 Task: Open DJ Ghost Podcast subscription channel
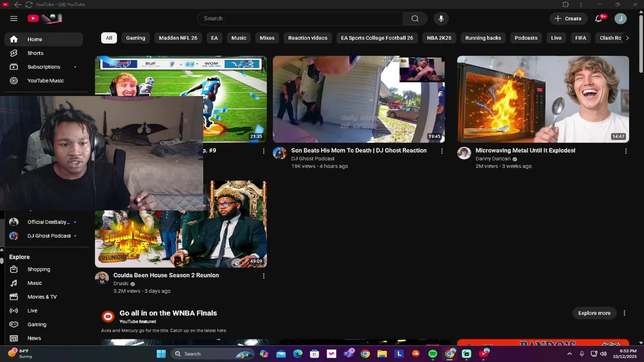[x=44, y=236]
